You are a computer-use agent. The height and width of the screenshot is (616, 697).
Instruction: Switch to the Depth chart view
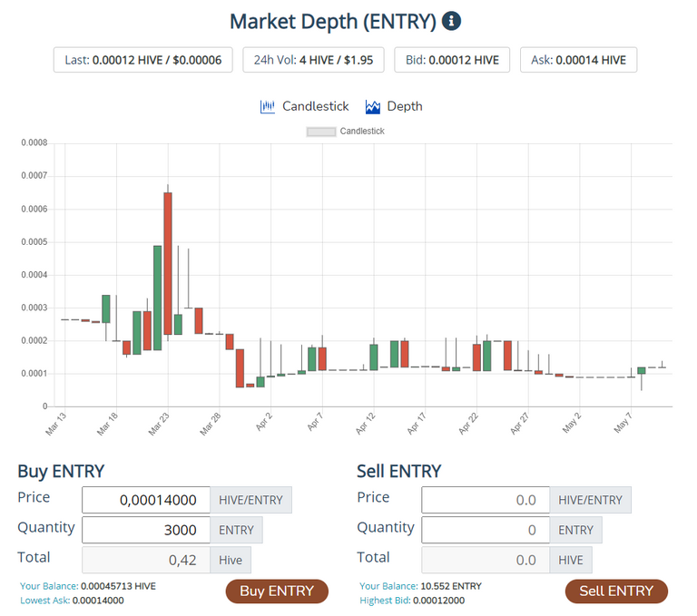394,107
